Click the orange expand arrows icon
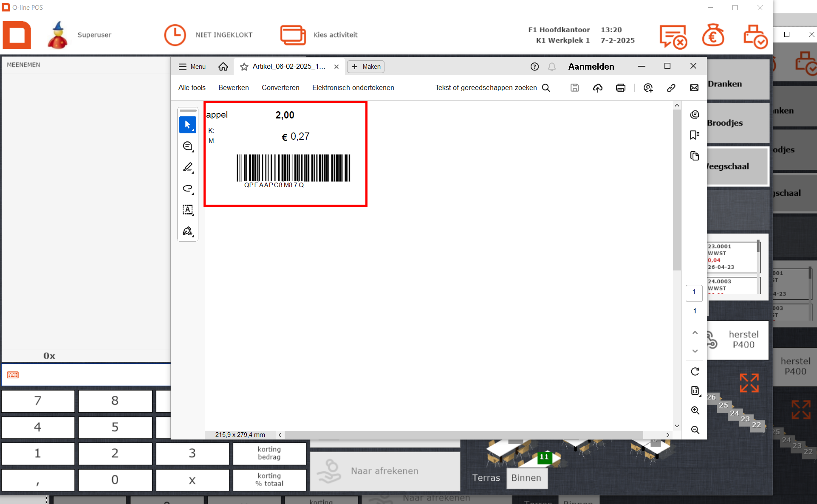This screenshot has width=817, height=504. pyautogui.click(x=749, y=383)
